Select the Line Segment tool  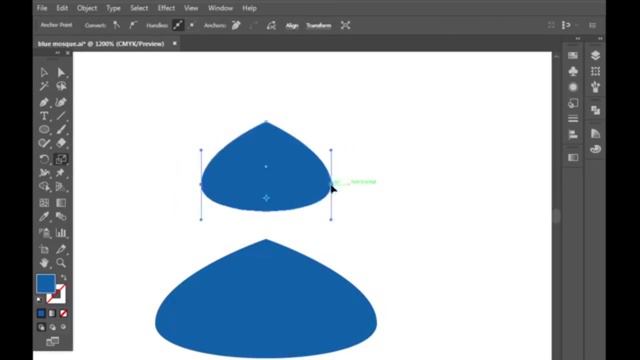pyautogui.click(x=61, y=116)
